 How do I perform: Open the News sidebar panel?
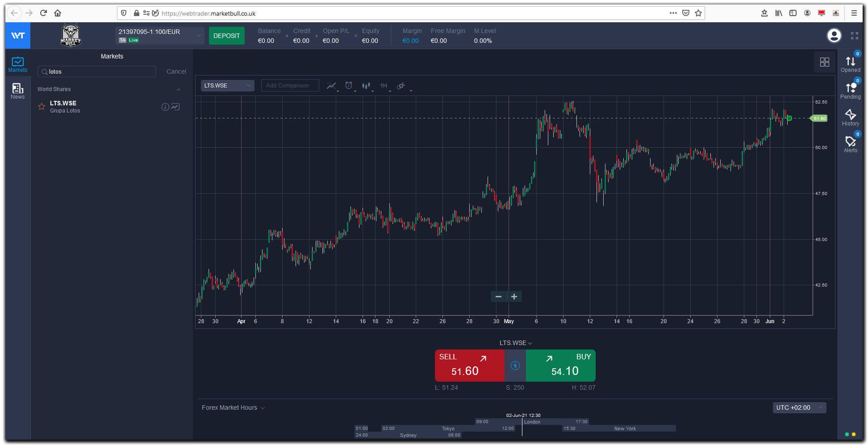tap(18, 91)
